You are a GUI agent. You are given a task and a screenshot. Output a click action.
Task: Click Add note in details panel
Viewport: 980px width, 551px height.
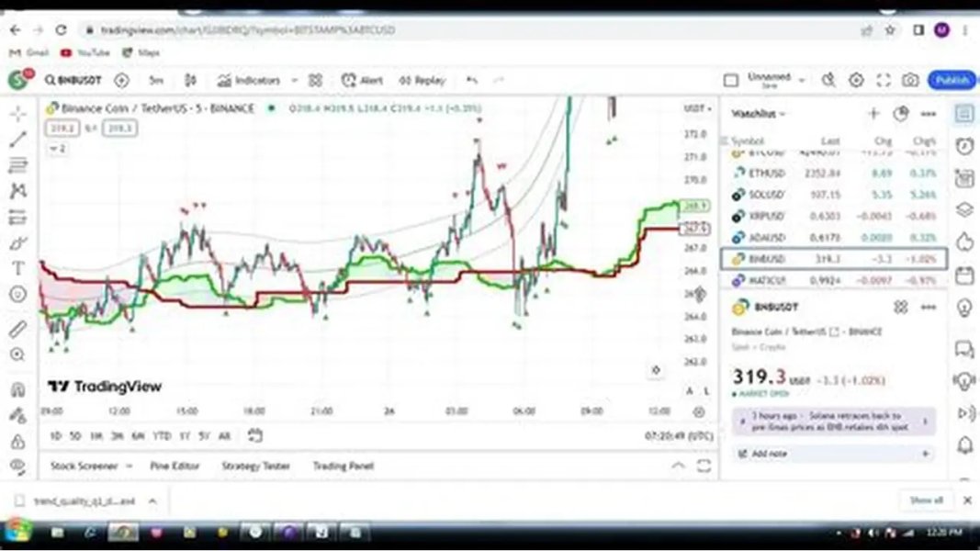[x=834, y=454]
